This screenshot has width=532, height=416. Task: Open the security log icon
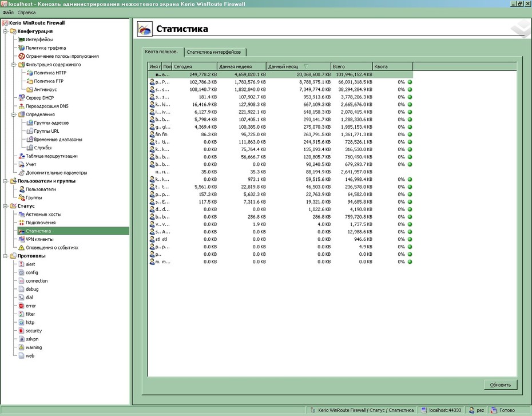[22, 331]
